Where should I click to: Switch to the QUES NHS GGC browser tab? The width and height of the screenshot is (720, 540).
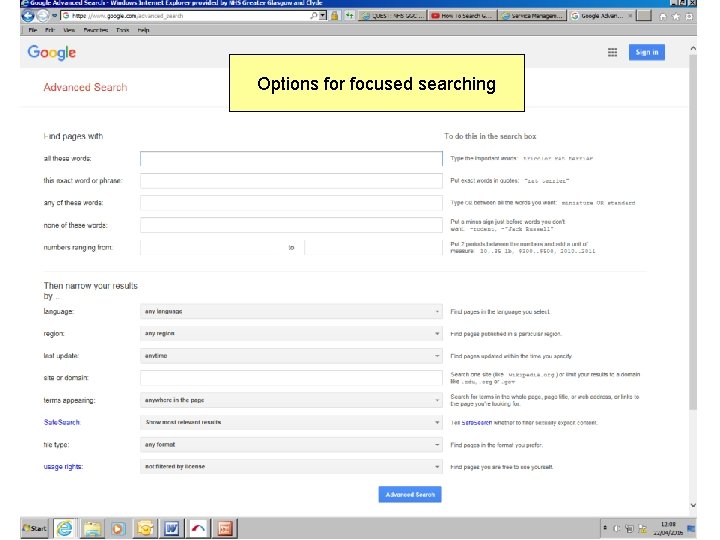click(393, 16)
